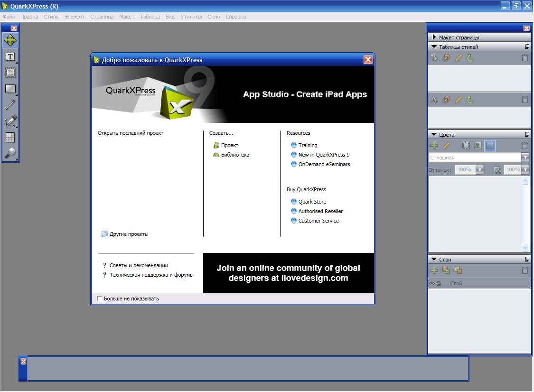This screenshot has width=534, height=392.
Task: Close the bottom measurements palette
Action: click(x=23, y=361)
